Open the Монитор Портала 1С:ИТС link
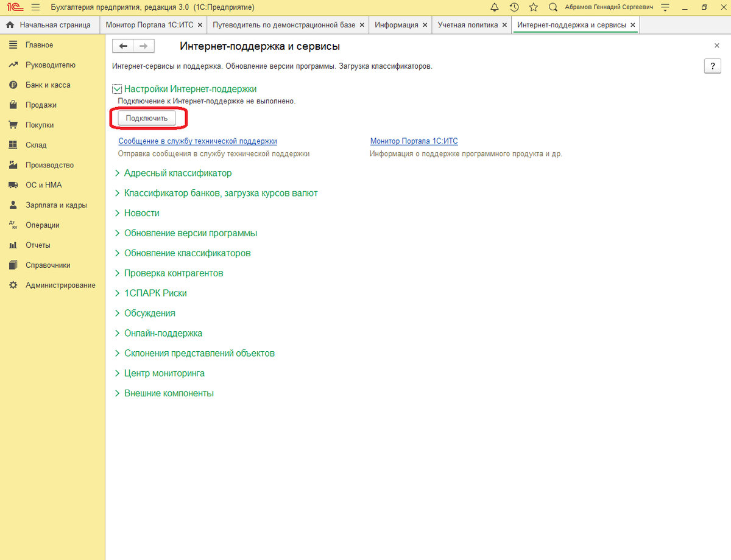Screen dimensions: 731x560 [414, 141]
